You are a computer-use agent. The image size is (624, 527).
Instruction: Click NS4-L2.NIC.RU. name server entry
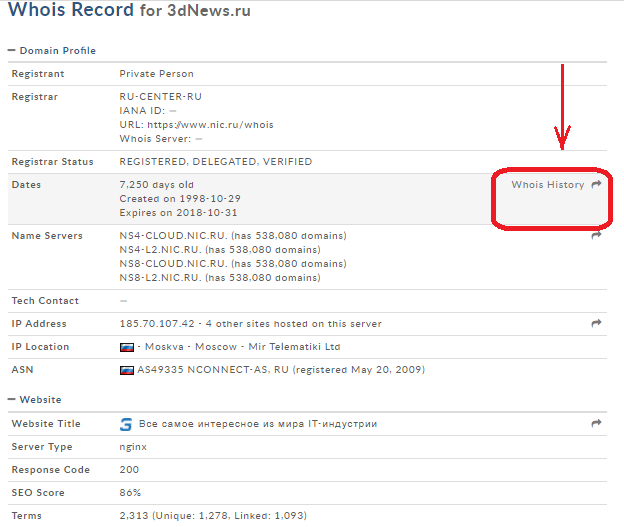click(160, 250)
